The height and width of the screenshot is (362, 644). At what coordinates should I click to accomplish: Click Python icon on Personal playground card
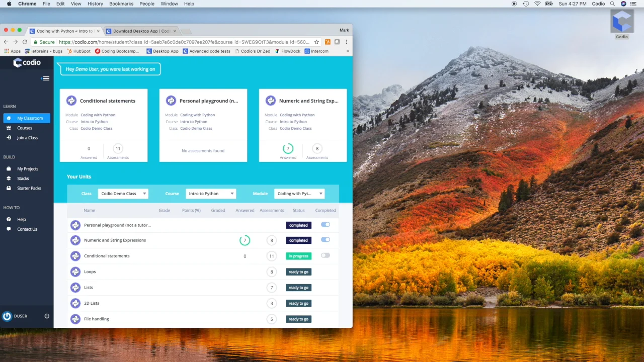(171, 101)
